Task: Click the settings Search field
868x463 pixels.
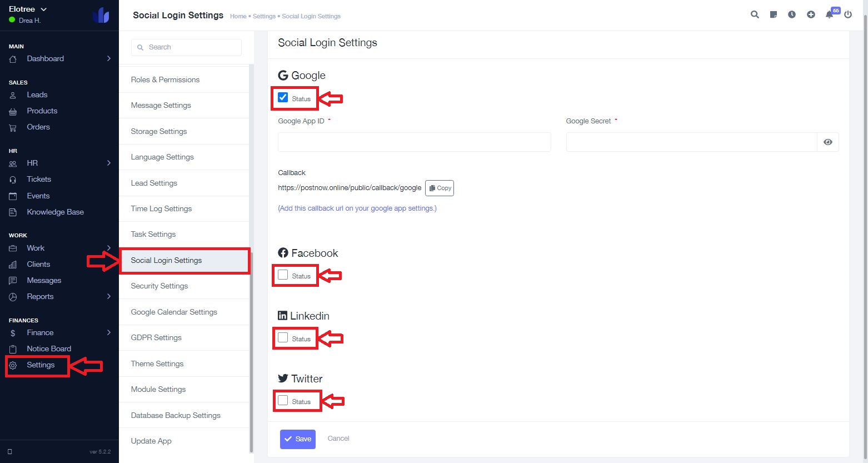Action: point(186,47)
